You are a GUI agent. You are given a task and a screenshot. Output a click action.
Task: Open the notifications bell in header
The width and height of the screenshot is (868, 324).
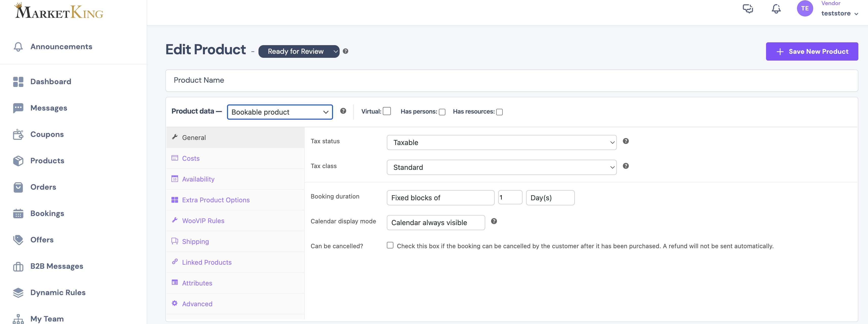coord(776,8)
